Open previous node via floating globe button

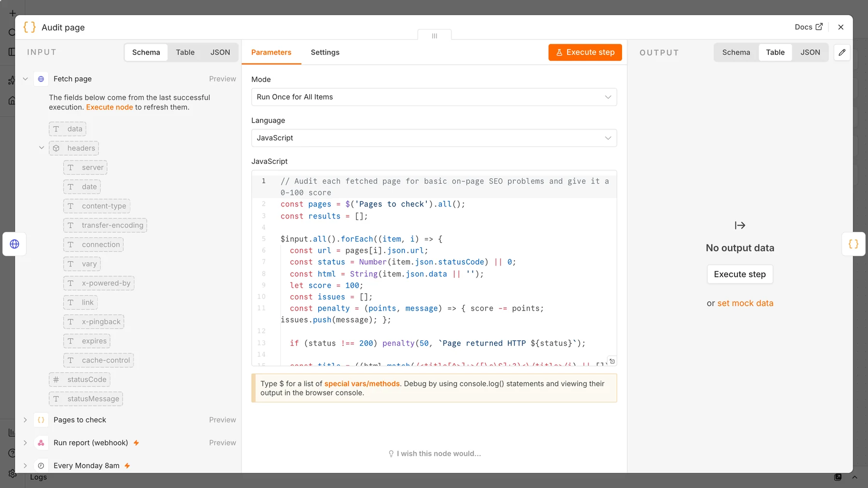click(14, 244)
